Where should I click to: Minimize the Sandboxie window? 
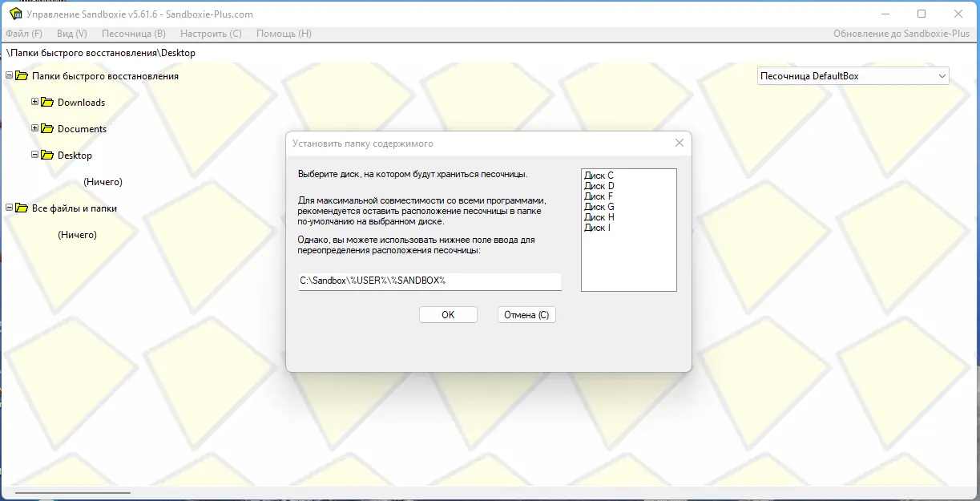(885, 14)
